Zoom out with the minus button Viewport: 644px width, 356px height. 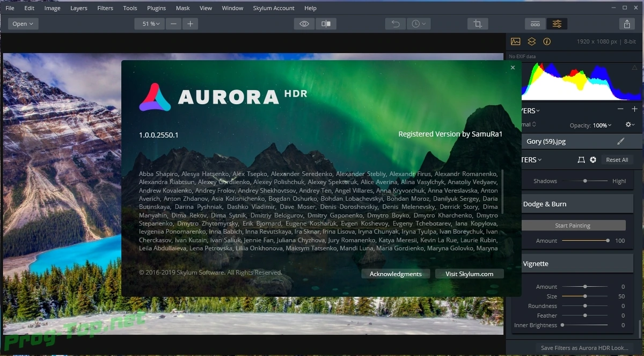(x=173, y=24)
